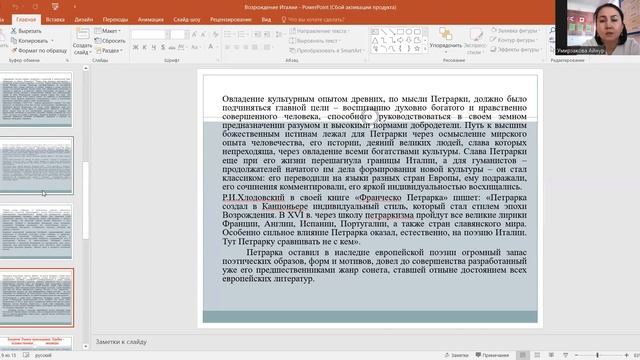Click the zoom in plus button
This screenshot has height=360, width=640.
tap(627, 355)
